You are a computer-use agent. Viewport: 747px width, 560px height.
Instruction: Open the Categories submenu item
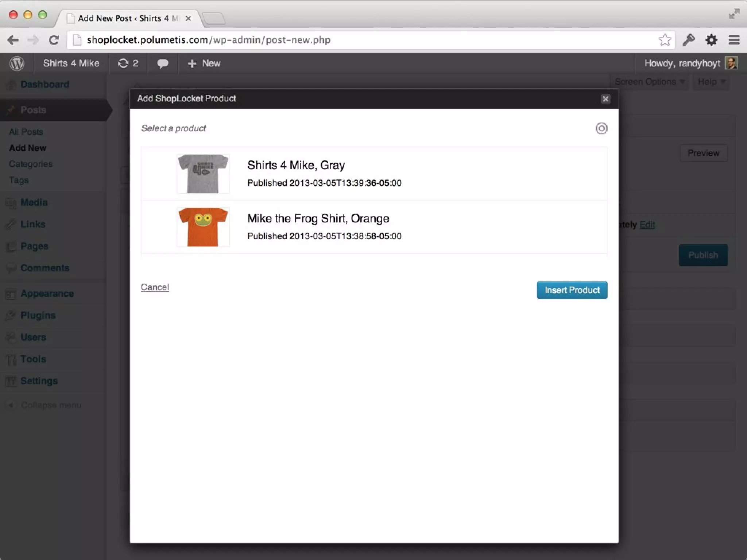coord(31,164)
